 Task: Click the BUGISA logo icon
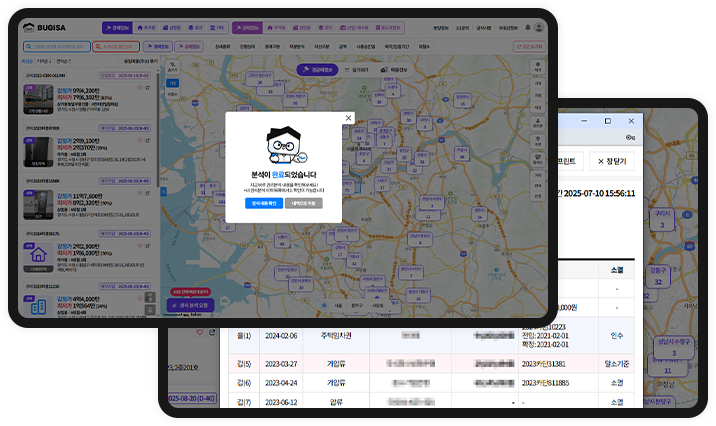pos(34,27)
